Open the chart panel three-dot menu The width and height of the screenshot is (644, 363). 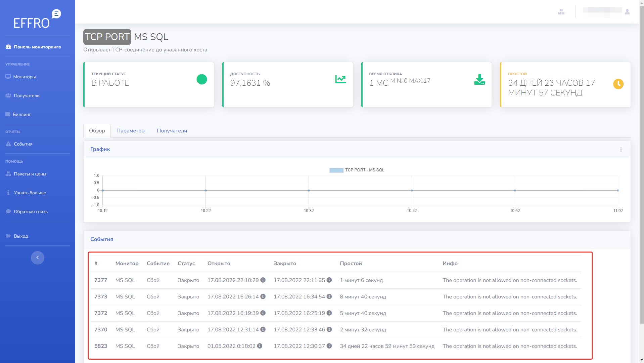[x=621, y=150]
